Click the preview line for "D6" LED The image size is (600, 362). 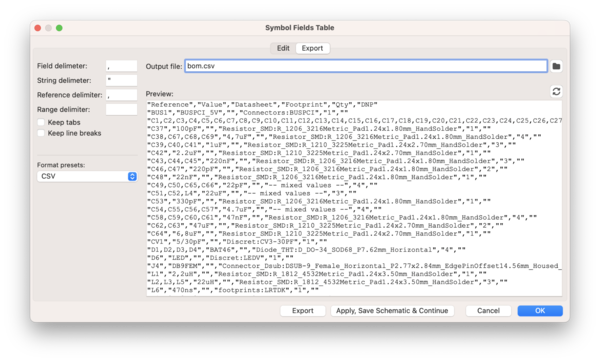(x=220, y=258)
